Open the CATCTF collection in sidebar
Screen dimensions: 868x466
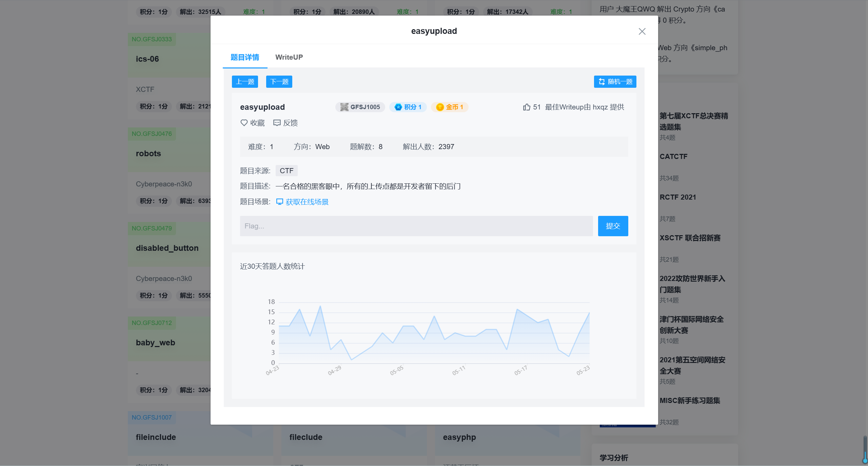click(673, 156)
